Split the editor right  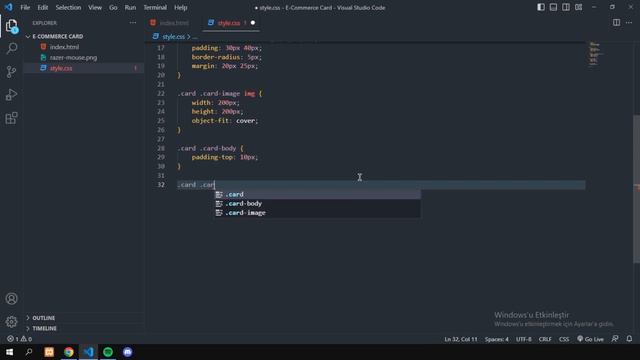coord(616,22)
